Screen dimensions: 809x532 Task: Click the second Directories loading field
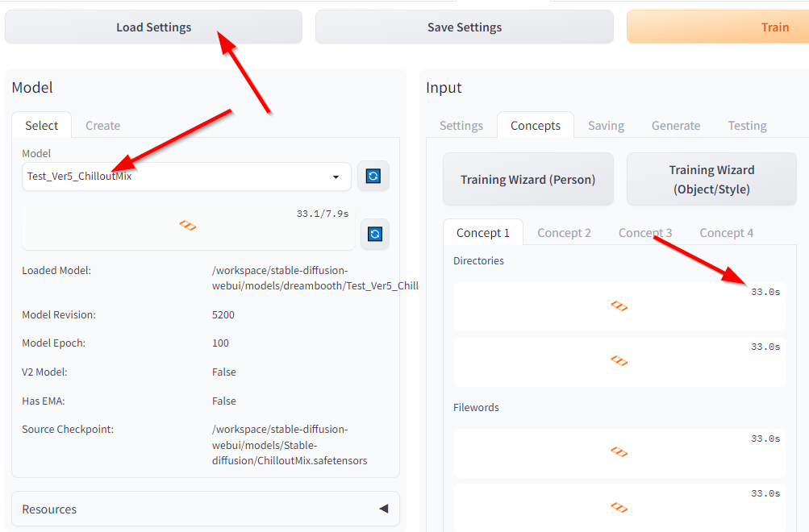coord(619,361)
